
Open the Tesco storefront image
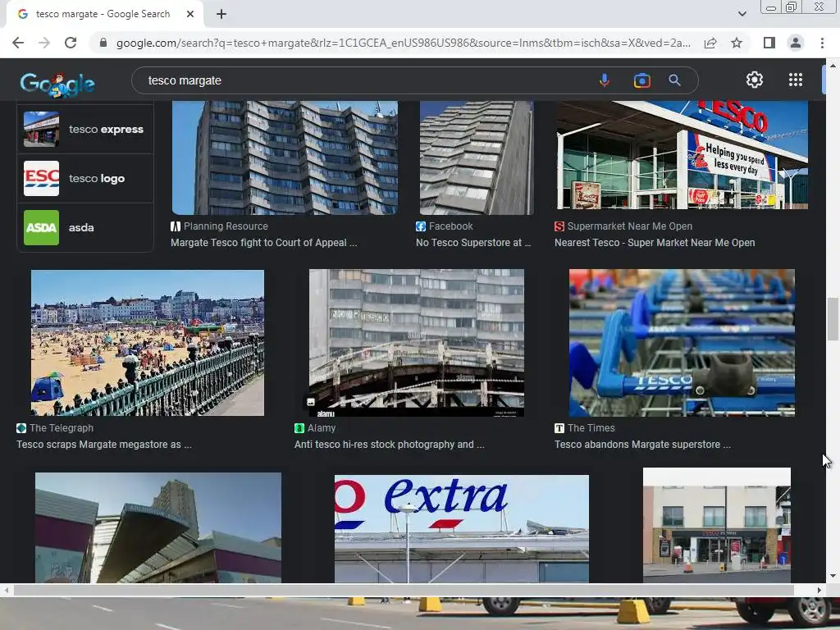pyautogui.click(x=682, y=155)
